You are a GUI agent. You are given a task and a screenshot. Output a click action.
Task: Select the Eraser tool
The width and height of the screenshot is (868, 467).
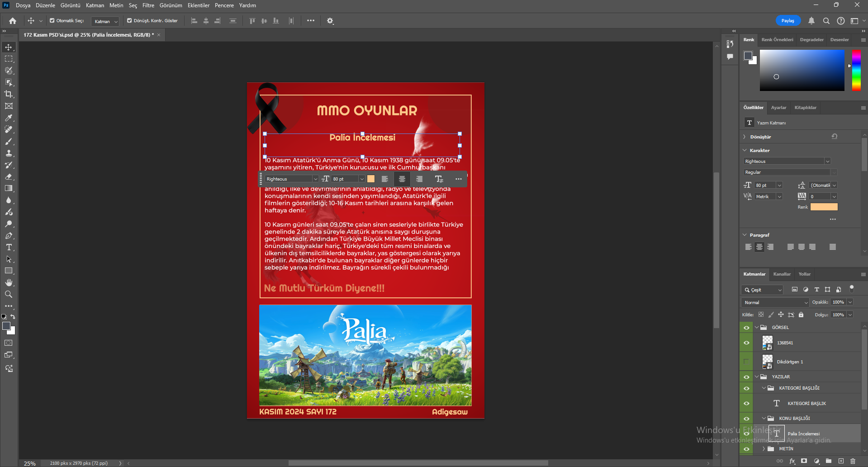(x=9, y=176)
